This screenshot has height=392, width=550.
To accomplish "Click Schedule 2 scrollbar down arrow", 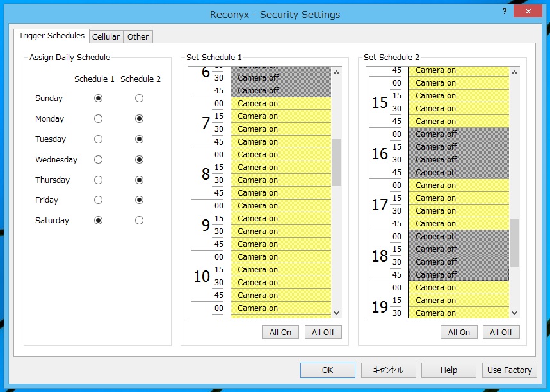I will tap(515, 313).
